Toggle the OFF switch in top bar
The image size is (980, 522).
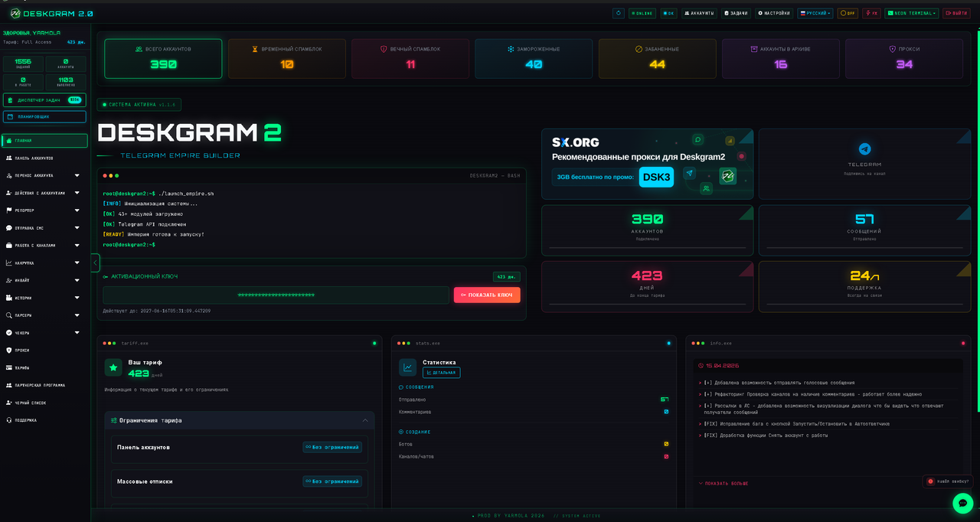click(848, 13)
